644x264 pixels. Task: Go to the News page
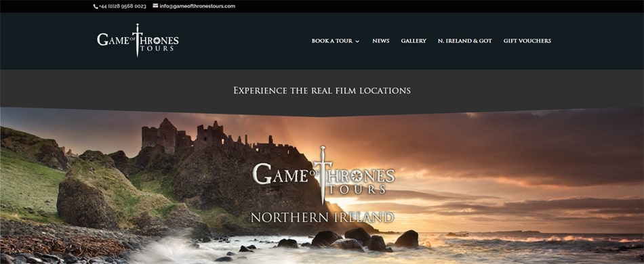(381, 41)
